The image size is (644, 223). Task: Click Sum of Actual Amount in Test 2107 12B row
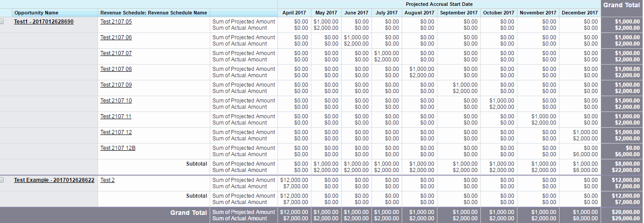[240, 154]
